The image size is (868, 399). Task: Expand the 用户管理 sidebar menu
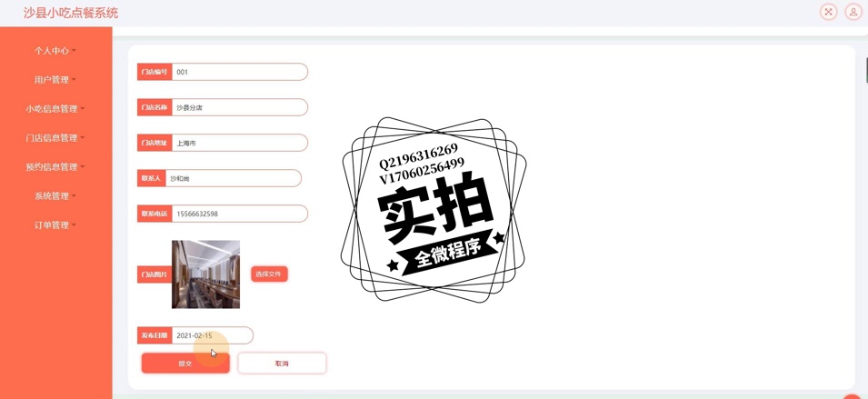point(55,80)
